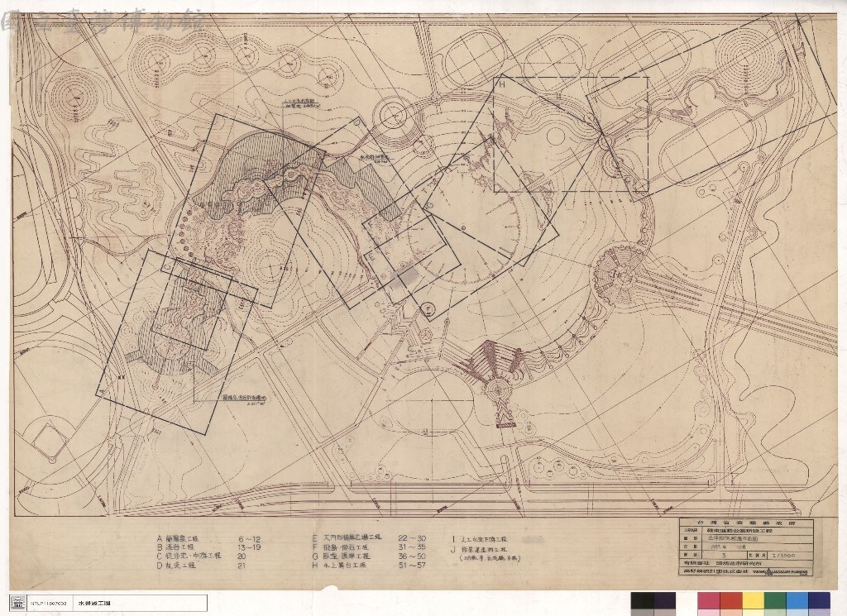Click the NTLP catalog number in the label box
The image size is (847, 616).
click(49, 603)
